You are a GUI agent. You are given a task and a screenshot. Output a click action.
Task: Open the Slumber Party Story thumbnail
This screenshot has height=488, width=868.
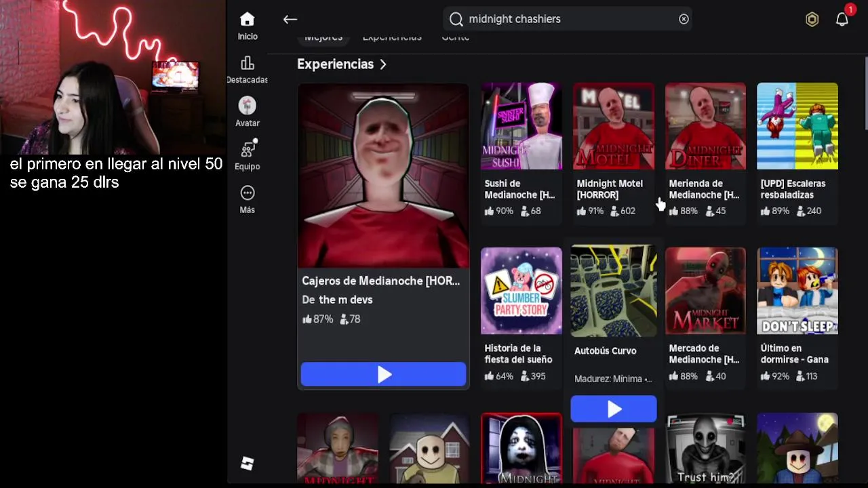521,291
